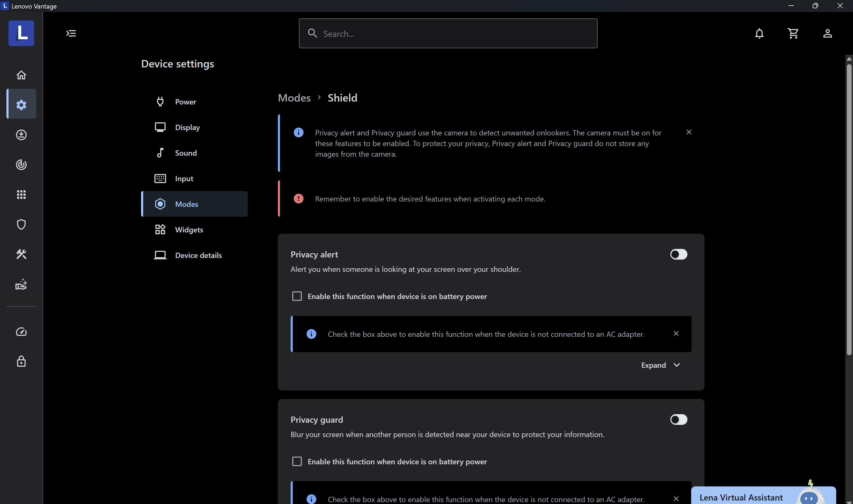Open the download updates sidebar icon

[x=21, y=135]
